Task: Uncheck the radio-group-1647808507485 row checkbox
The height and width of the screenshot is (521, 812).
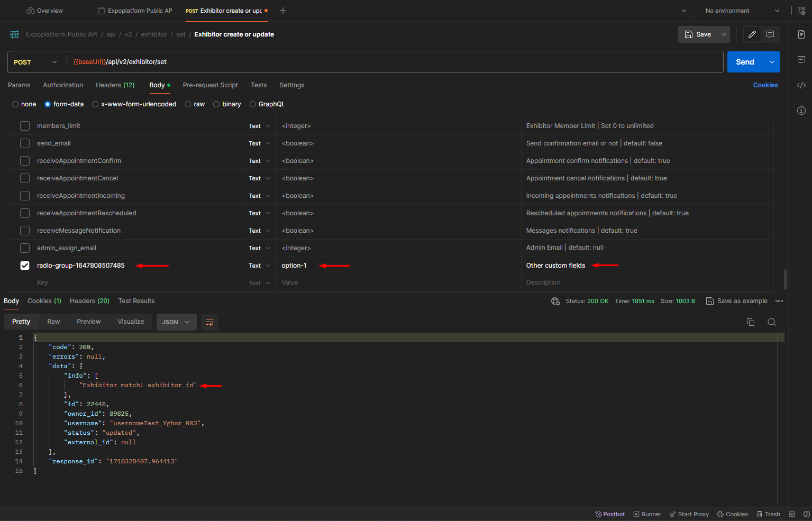Action: (25, 266)
